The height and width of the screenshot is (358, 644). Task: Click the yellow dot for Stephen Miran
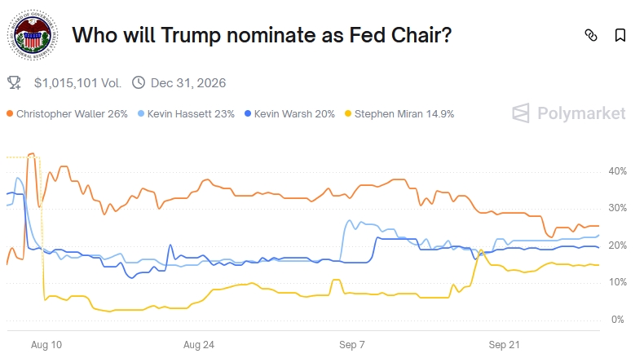click(351, 114)
